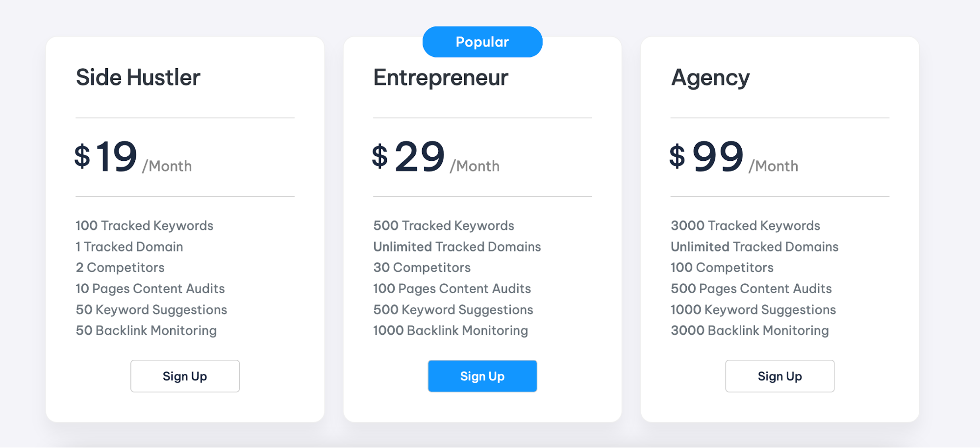This screenshot has height=448, width=980.
Task: Click 1000 Backlink Monitoring text
Action: click(x=450, y=330)
